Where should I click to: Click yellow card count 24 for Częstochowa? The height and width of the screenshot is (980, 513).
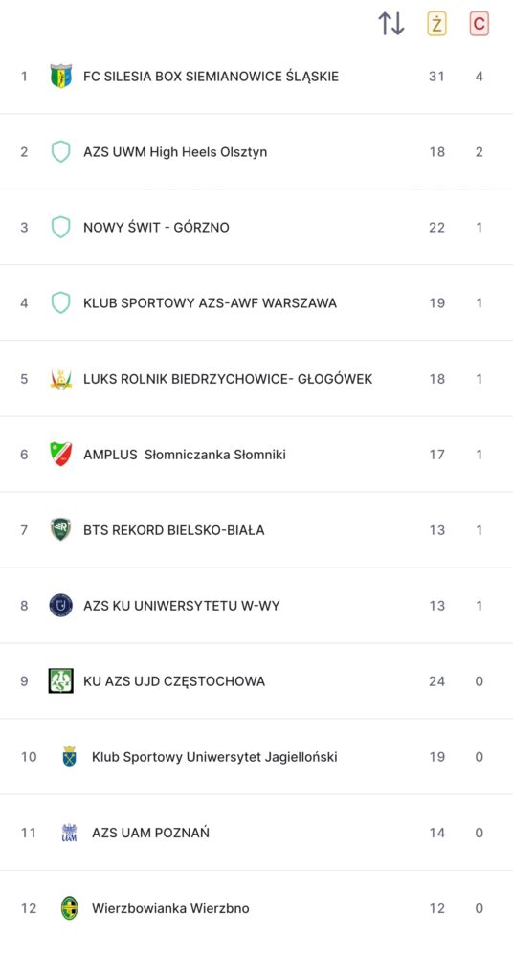436,681
